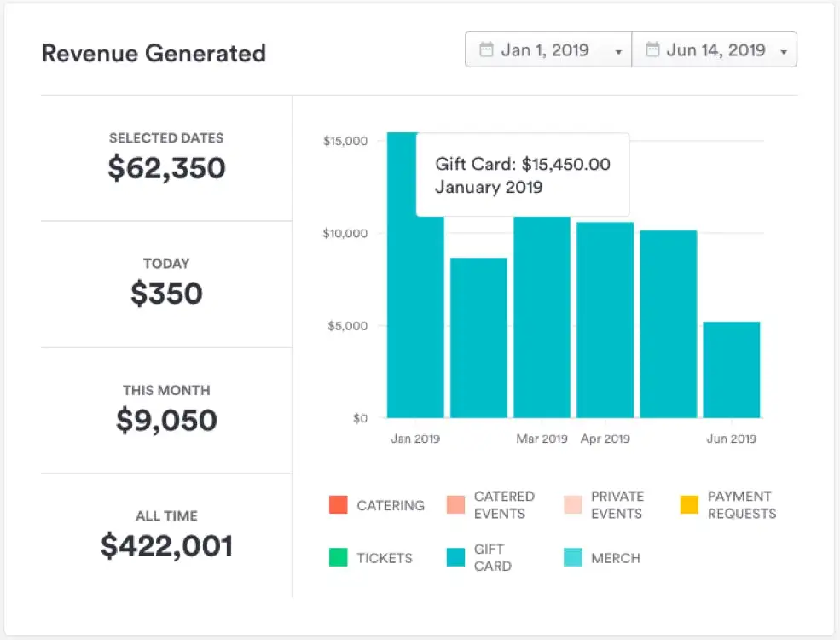This screenshot has height=640, width=840.
Task: Click the Gift Card January 2019 tooltip
Action: coord(522,175)
